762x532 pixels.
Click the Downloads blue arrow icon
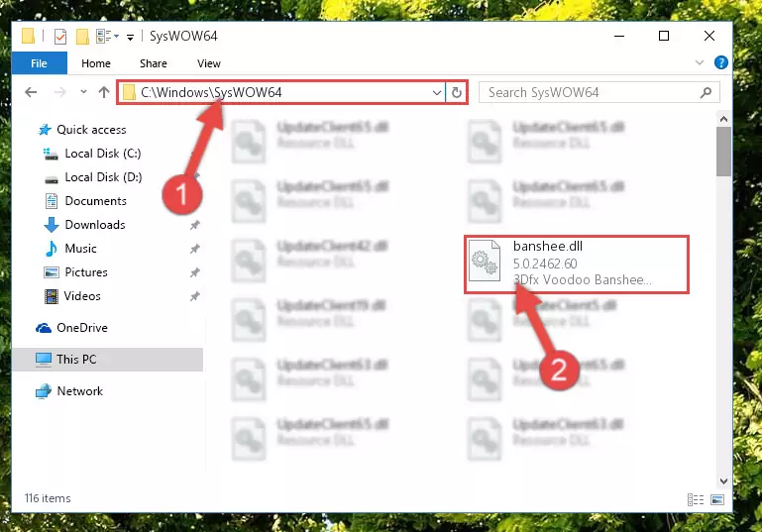point(51,225)
